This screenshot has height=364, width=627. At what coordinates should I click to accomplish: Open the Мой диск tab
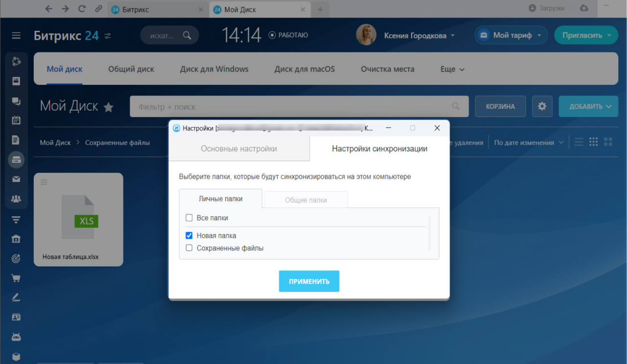[x=65, y=69]
